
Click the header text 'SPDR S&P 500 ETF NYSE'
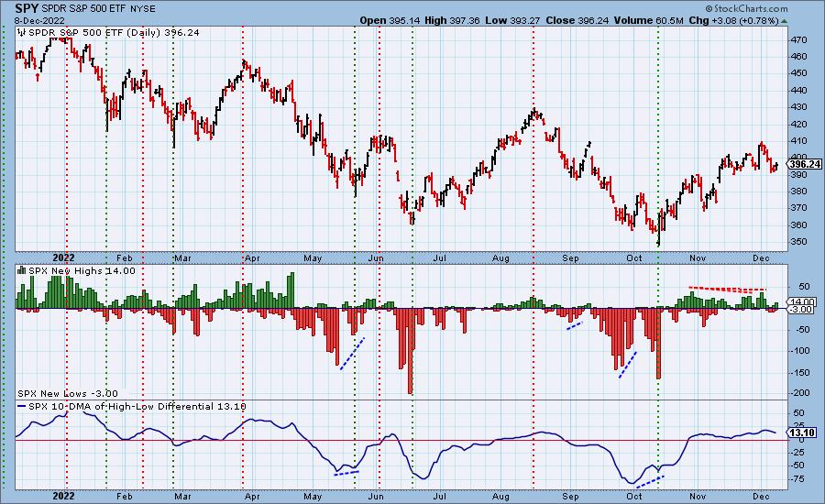[x=98, y=9]
